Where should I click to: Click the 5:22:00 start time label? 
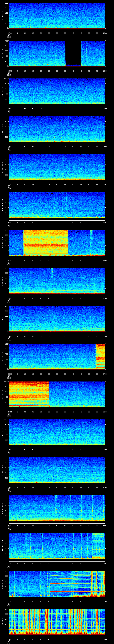(9, 223)
